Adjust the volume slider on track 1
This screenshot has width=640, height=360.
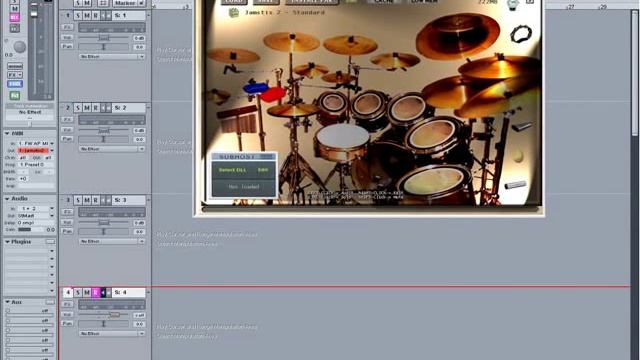click(104, 38)
